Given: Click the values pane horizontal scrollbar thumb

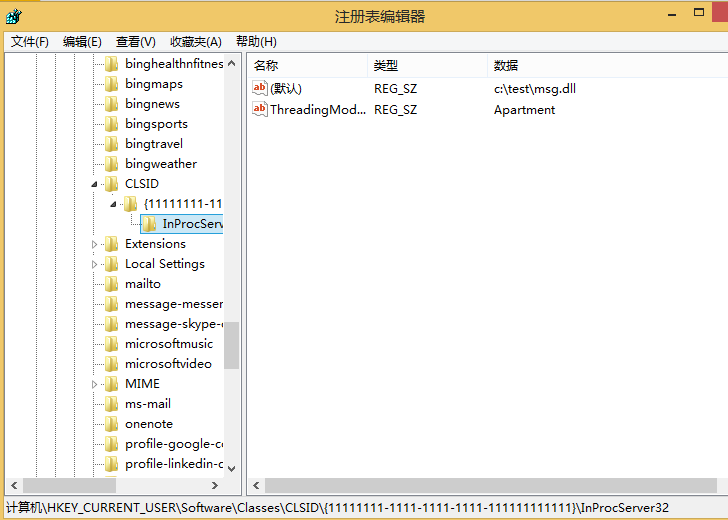Looking at the screenshot, I should point(491,486).
